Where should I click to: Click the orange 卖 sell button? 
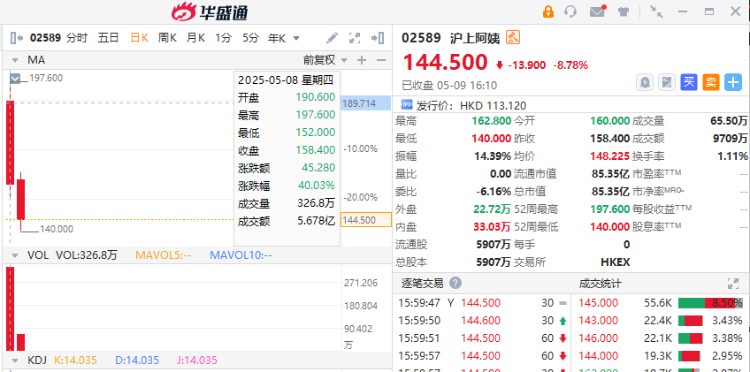711,82
